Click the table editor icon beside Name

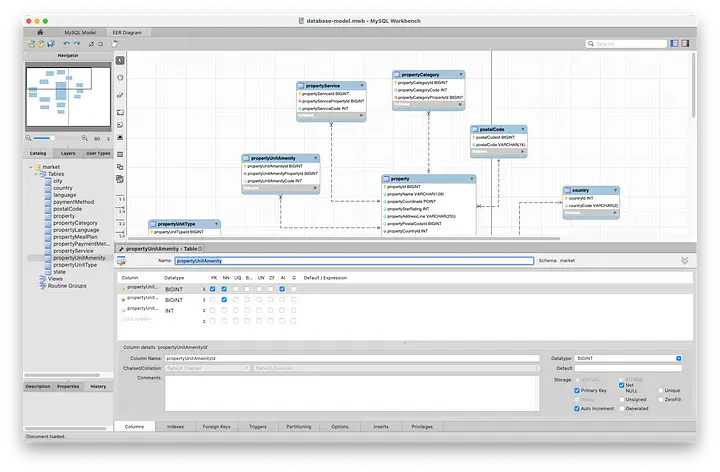click(x=122, y=261)
